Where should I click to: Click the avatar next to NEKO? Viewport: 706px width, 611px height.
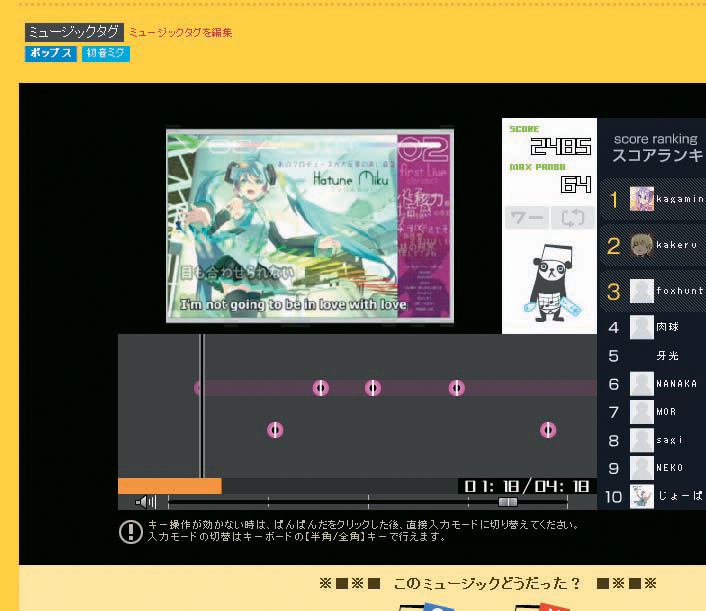[x=642, y=468]
